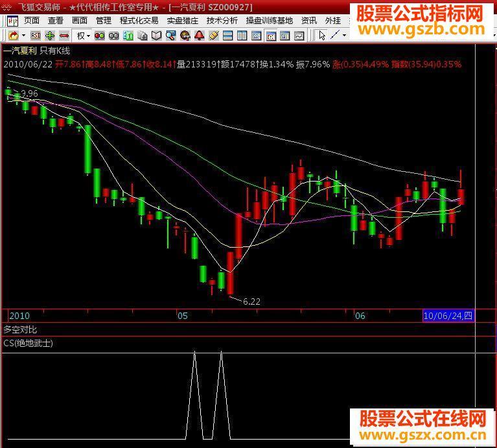Toggle the gray double circles toolbar button
Screen dimensions: 497x448
point(114,36)
